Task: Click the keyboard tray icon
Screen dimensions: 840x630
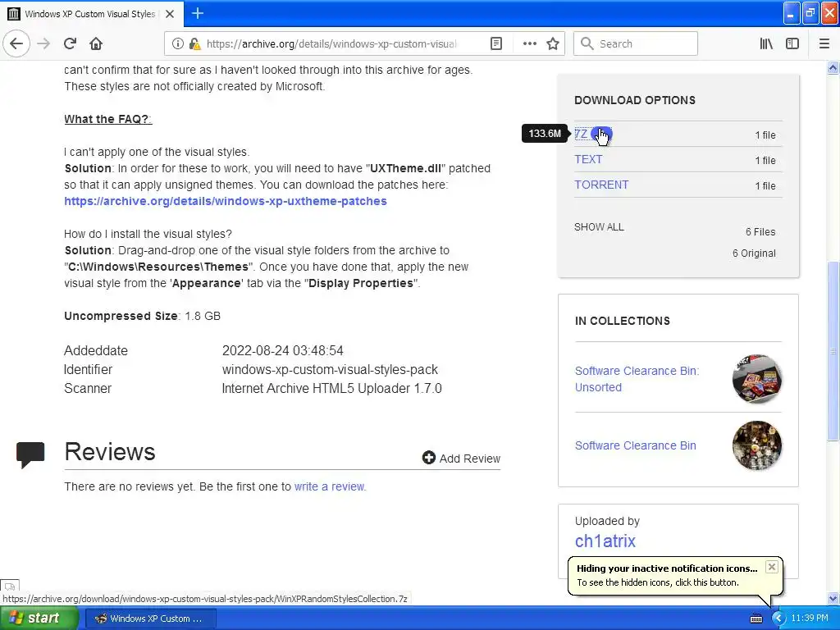Action: click(756, 619)
